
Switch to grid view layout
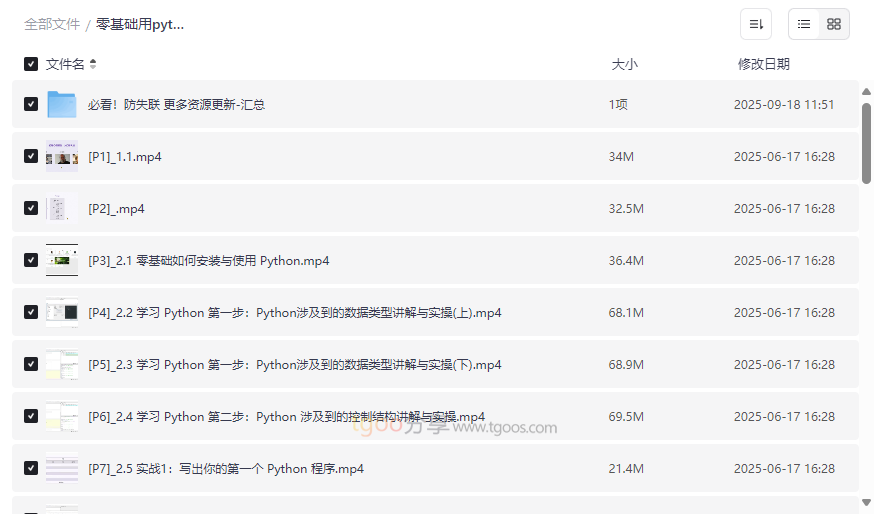coord(834,24)
